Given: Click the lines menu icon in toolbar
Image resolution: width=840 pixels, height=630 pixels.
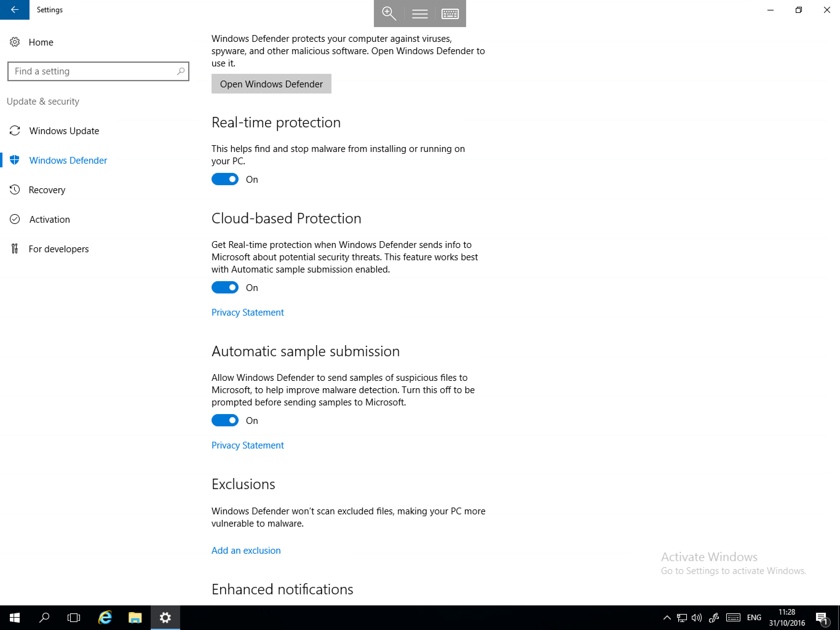Looking at the screenshot, I should coord(419,13).
